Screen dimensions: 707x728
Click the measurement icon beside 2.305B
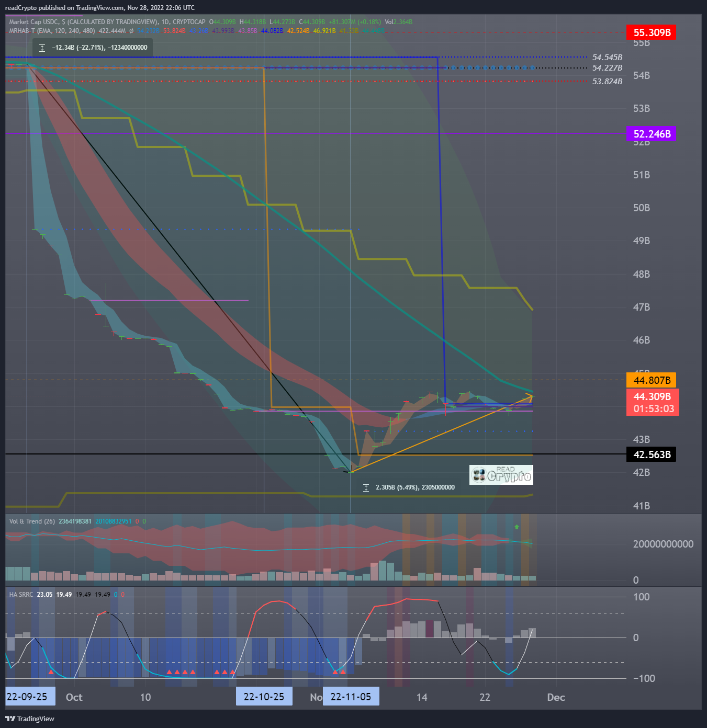[x=366, y=487]
